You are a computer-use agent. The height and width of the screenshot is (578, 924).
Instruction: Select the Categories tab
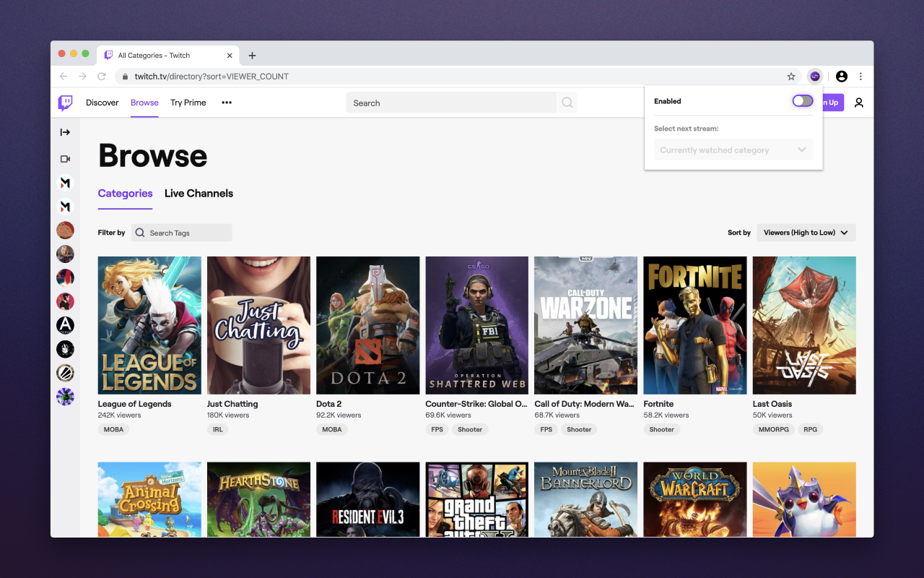click(125, 194)
